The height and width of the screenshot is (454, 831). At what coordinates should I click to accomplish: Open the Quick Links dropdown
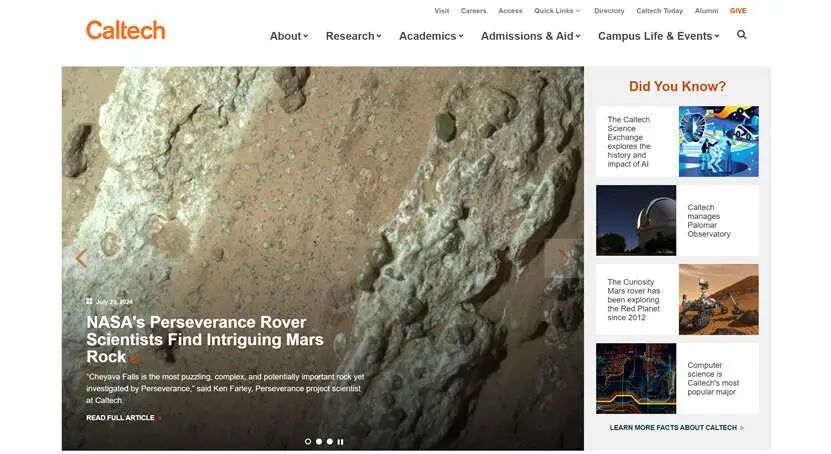[556, 11]
